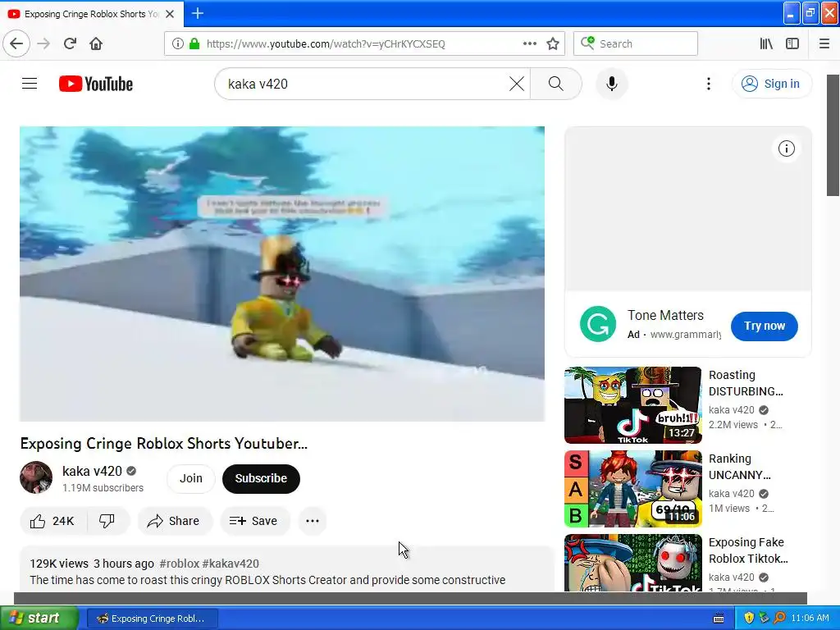Click the Tone Matters ad title
Viewport: 840px width, 630px height.
(665, 315)
